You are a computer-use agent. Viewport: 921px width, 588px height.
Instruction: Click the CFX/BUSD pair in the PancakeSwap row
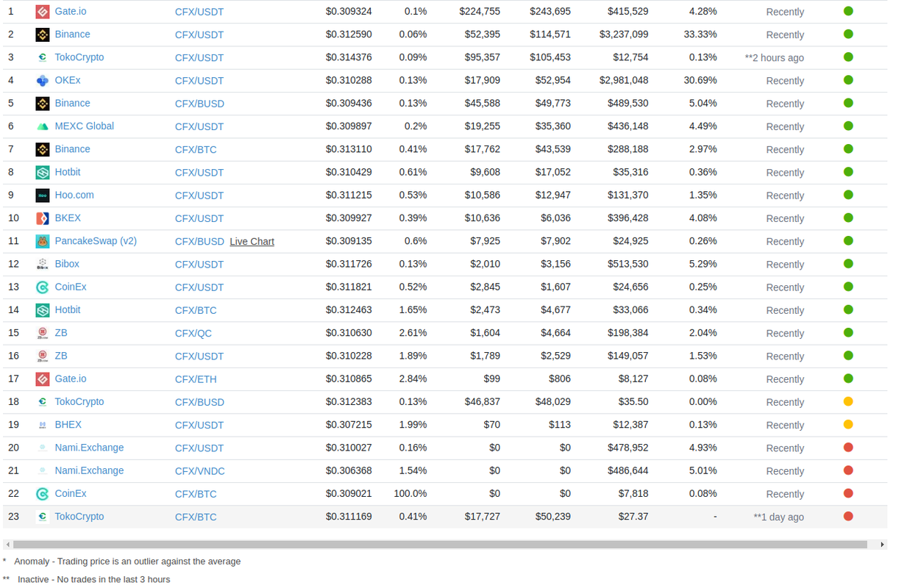pos(199,241)
